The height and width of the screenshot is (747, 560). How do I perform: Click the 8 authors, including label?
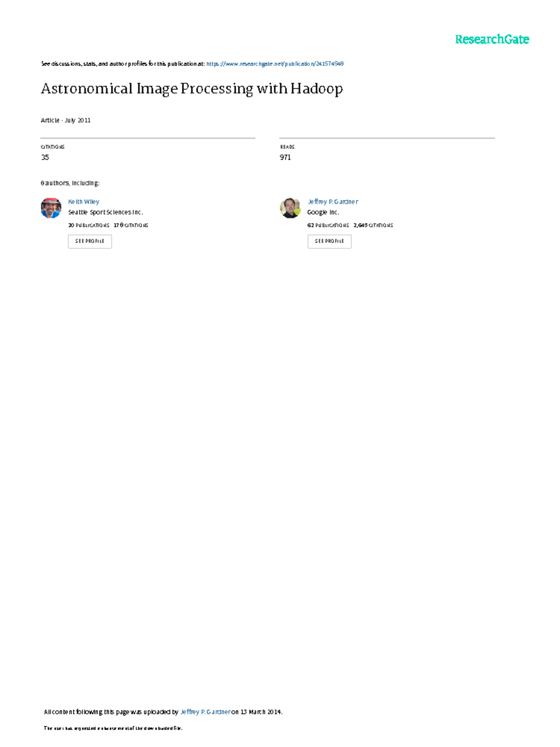pyautogui.click(x=70, y=183)
